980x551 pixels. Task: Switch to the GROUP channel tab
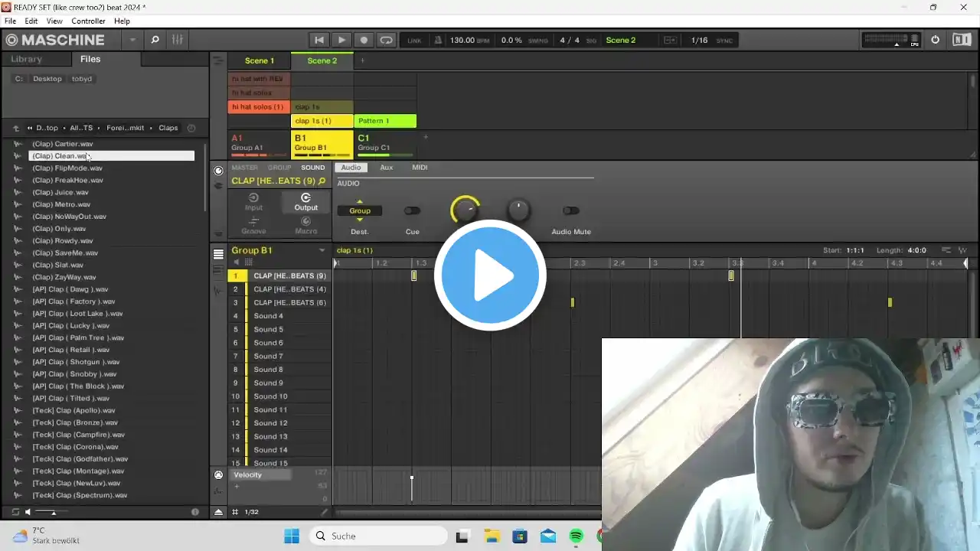279,168
